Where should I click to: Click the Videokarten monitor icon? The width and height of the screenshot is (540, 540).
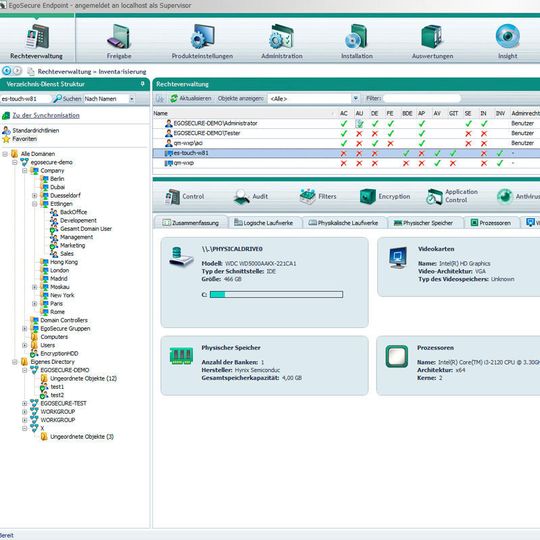pyautogui.click(x=398, y=257)
